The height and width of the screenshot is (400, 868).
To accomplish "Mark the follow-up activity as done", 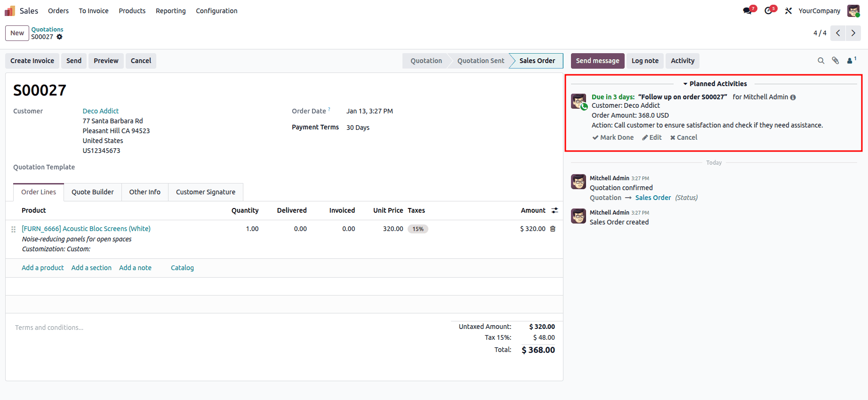I will [613, 137].
